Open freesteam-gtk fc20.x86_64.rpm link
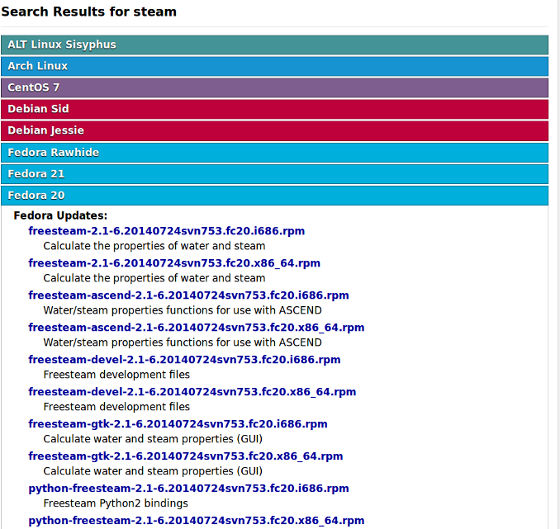The height and width of the screenshot is (529, 560). point(186,456)
